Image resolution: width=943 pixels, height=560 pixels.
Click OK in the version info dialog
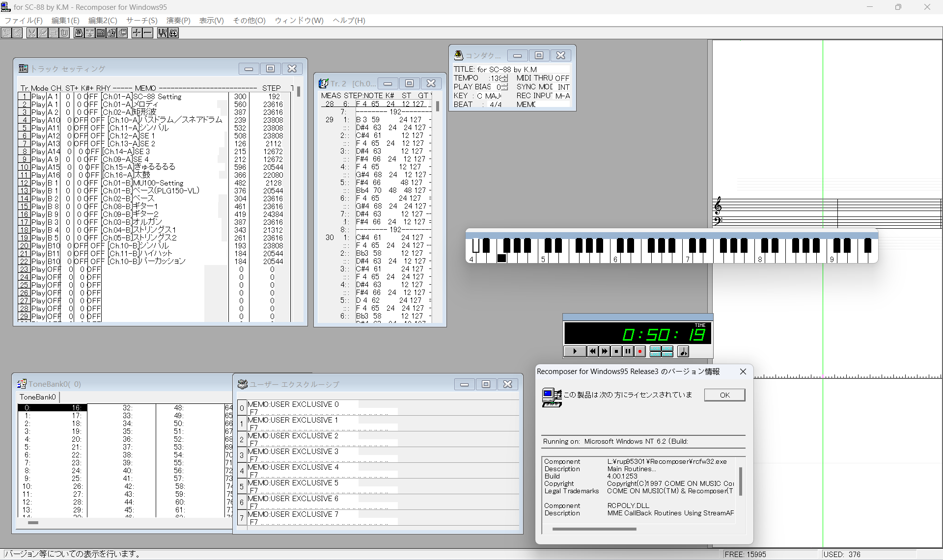(x=724, y=395)
